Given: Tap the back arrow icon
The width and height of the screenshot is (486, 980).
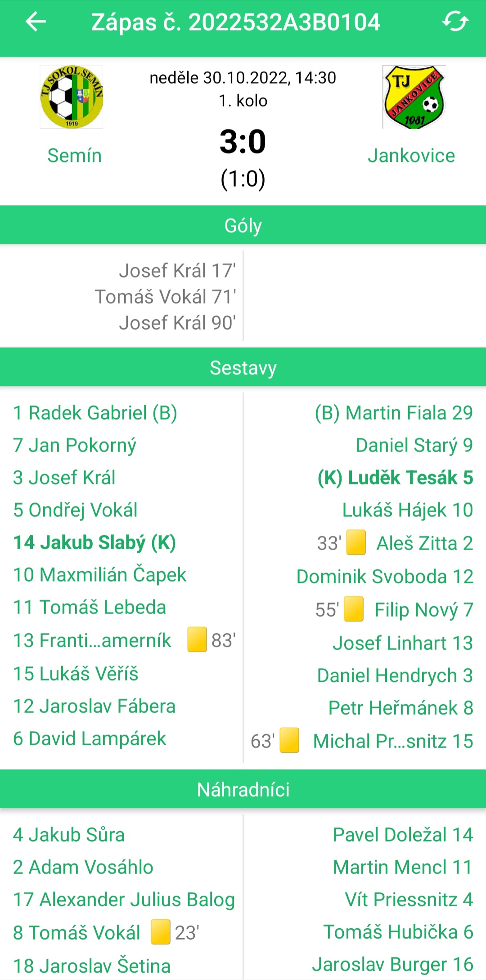Looking at the screenshot, I should [x=36, y=22].
